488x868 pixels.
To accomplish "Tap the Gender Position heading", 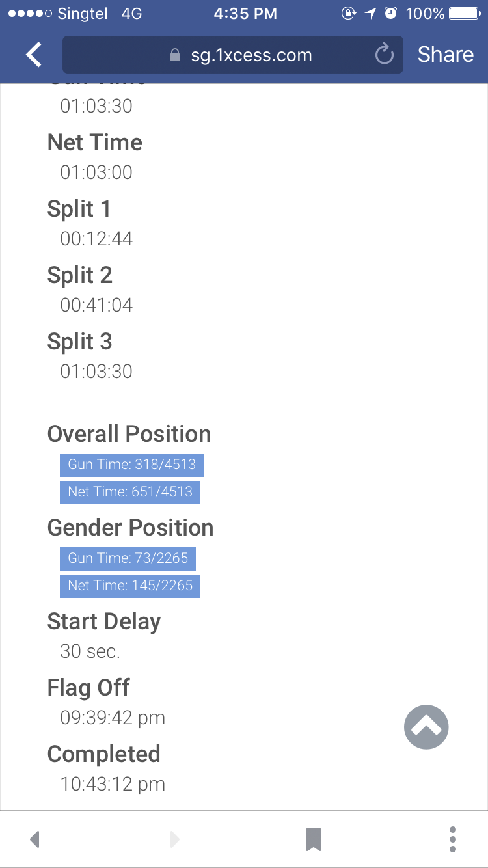I will point(131,528).
